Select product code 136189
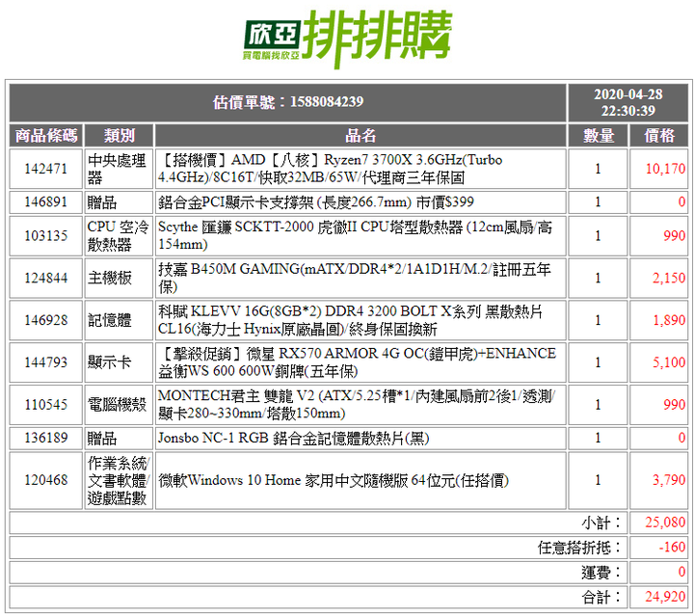 coord(46,438)
